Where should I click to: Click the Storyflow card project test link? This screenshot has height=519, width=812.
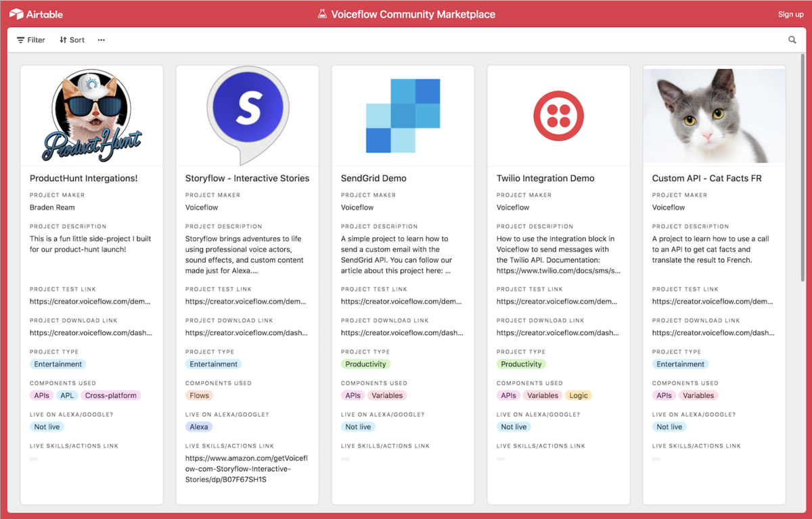(x=246, y=302)
